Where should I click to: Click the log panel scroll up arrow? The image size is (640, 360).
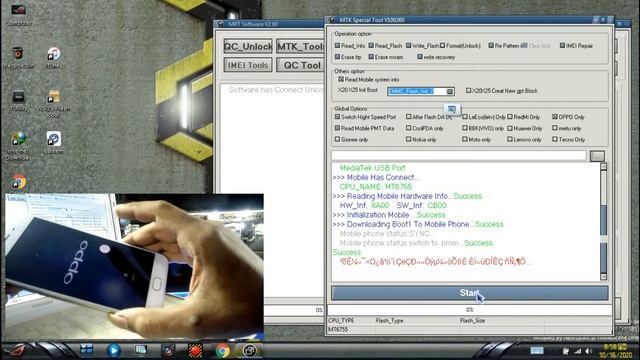(x=603, y=167)
